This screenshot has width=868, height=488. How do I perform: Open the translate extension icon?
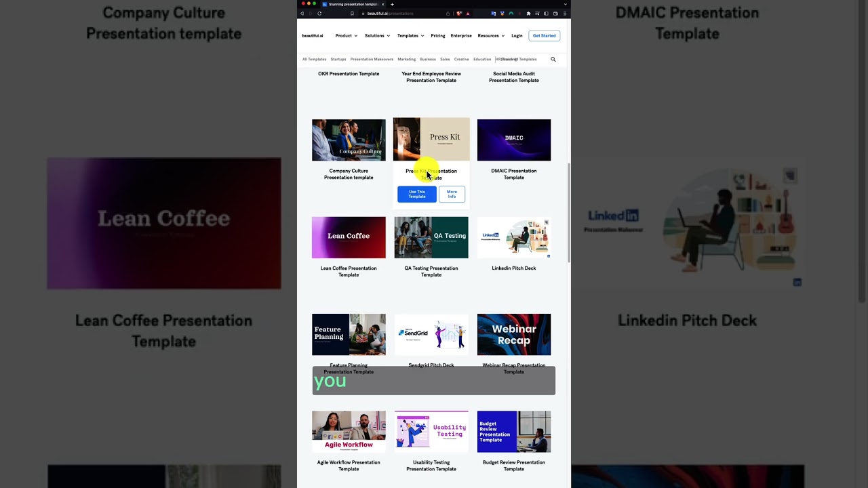point(494,14)
